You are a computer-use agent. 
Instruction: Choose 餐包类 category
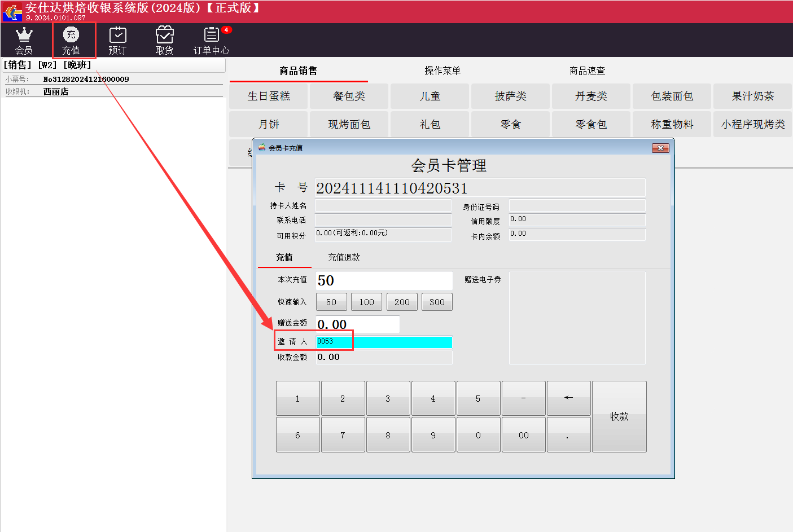(349, 96)
